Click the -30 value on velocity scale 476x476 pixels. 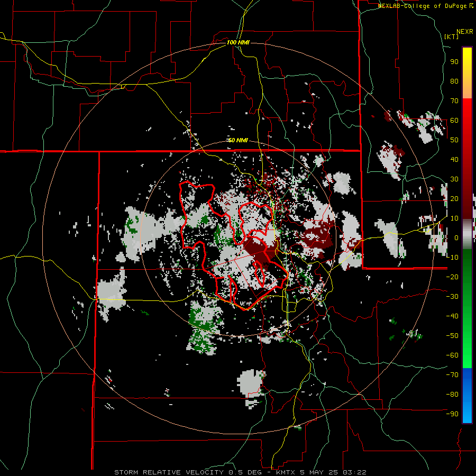coord(452,297)
